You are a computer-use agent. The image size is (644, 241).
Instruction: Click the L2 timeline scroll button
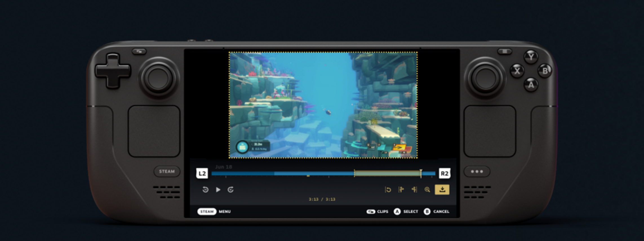click(202, 174)
